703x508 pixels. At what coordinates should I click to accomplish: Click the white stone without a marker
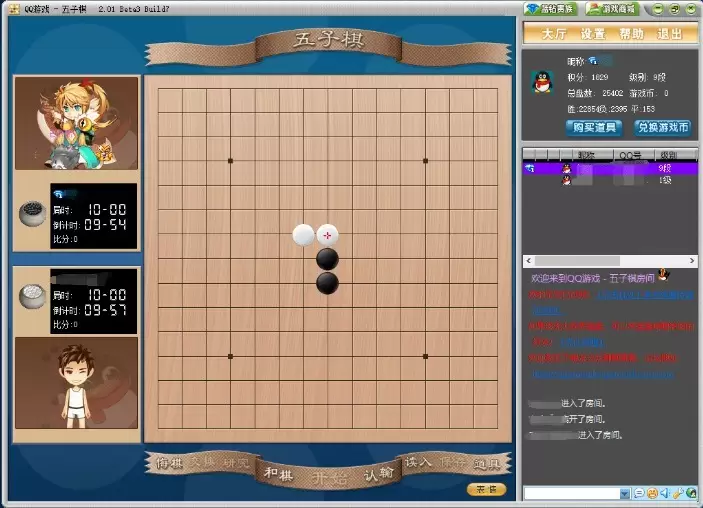(x=304, y=235)
